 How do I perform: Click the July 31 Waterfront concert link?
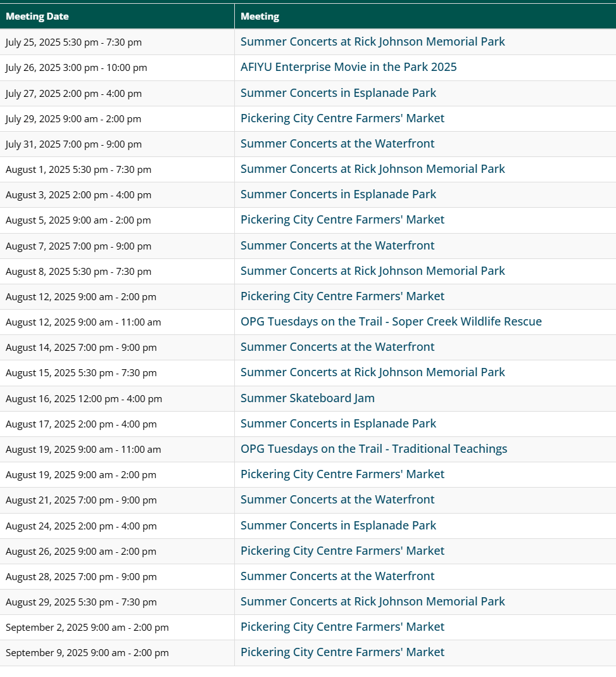pos(337,144)
